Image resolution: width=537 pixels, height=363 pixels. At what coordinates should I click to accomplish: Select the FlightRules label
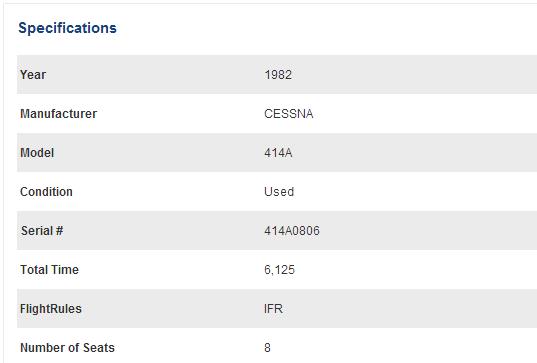pos(51,309)
